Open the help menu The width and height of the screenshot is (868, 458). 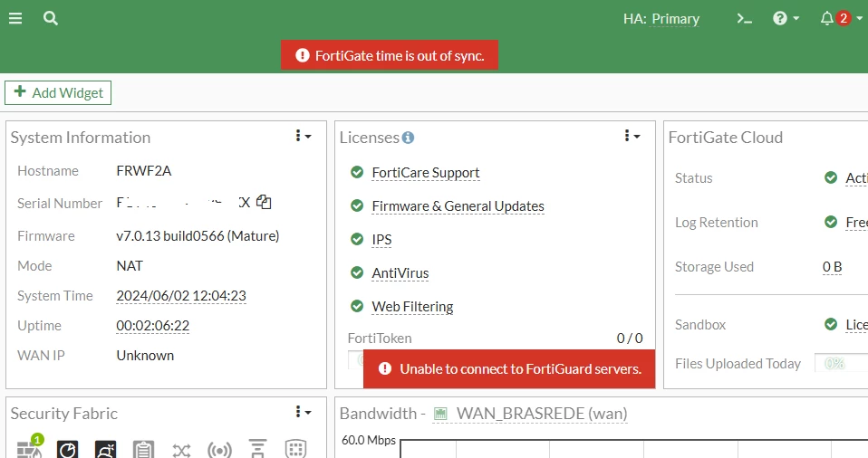click(x=786, y=18)
